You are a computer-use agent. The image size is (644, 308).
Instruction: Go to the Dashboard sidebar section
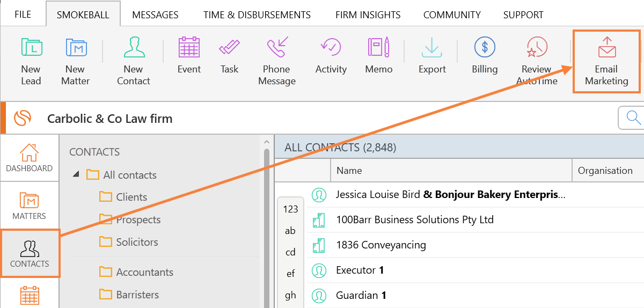tap(30, 158)
